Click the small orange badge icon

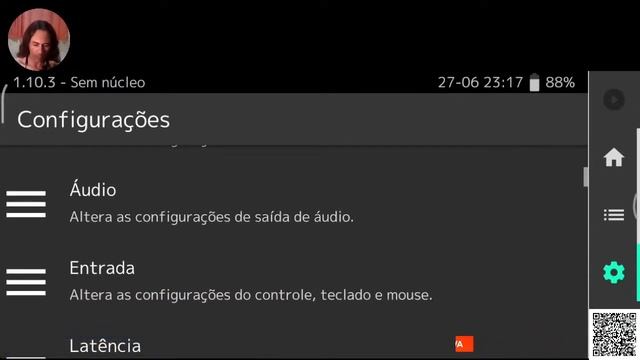[464, 344]
